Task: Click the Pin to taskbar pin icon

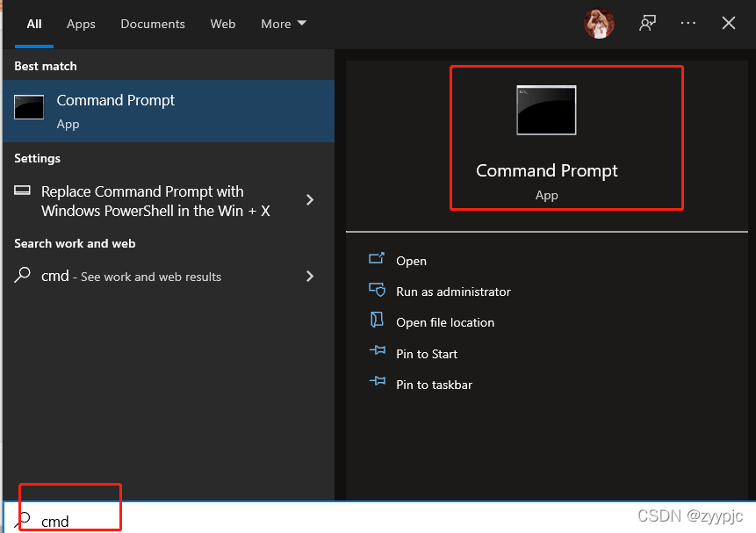Action: point(378,381)
